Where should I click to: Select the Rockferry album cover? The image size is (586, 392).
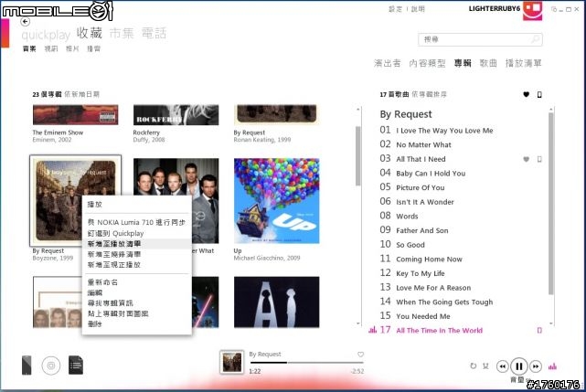[x=176, y=115]
